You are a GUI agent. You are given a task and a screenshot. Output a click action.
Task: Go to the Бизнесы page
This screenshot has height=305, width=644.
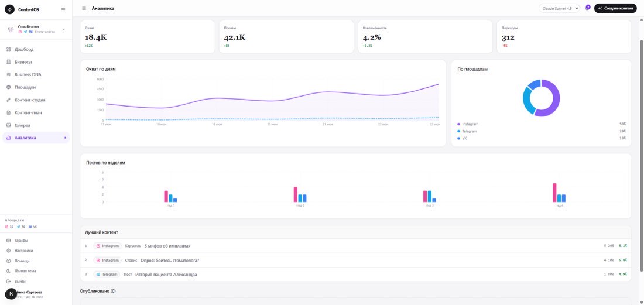click(x=36, y=62)
